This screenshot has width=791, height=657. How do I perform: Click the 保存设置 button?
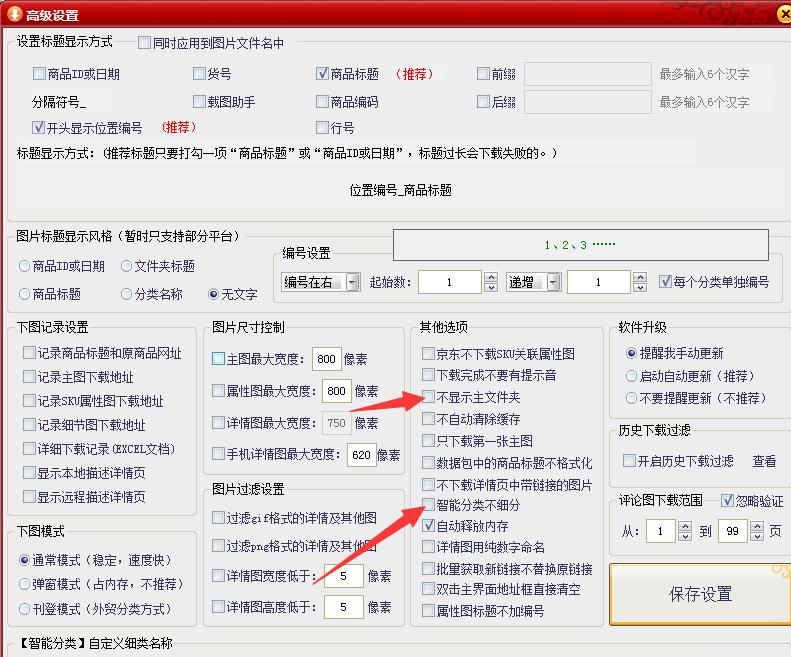pos(700,594)
